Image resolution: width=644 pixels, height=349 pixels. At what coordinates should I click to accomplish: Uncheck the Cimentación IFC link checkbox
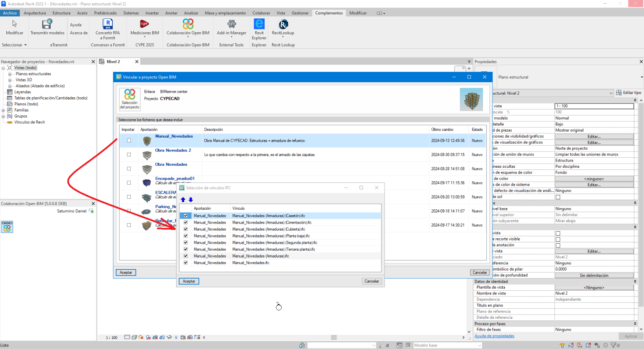pyautogui.click(x=186, y=222)
